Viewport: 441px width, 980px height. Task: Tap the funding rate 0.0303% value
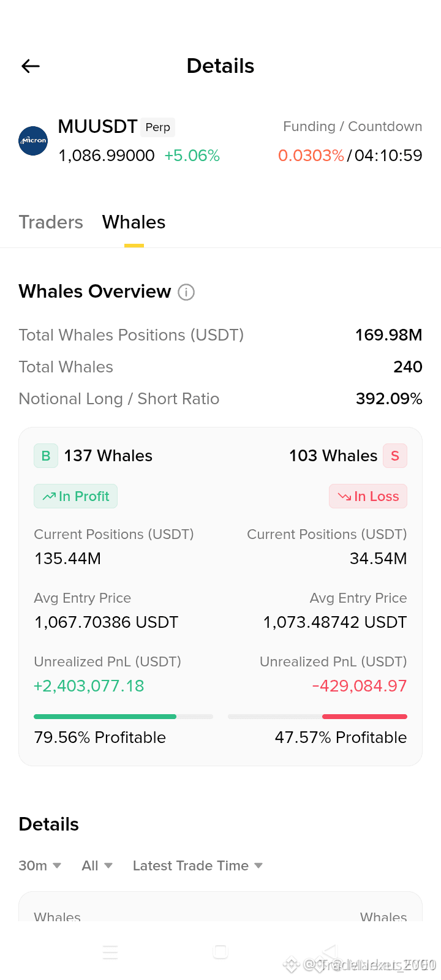311,156
